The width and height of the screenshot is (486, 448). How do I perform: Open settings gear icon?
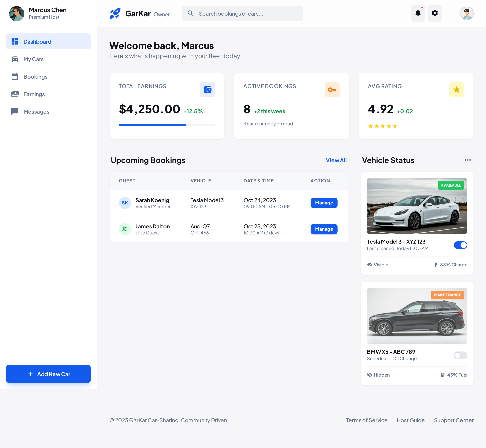pos(435,13)
